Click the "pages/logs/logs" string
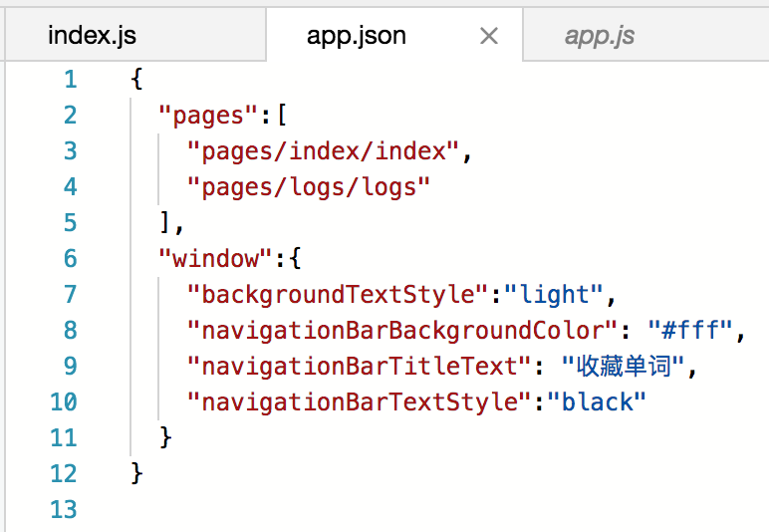The width and height of the screenshot is (769, 532). pos(309,187)
